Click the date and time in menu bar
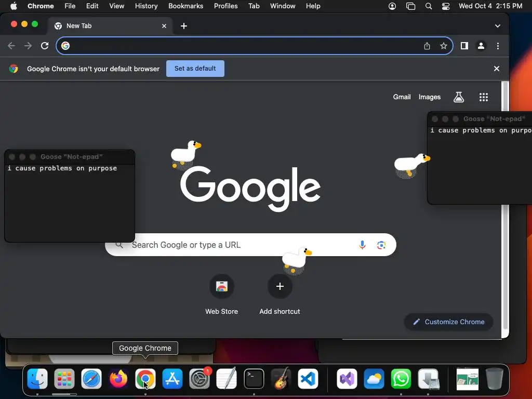Image resolution: width=532 pixels, height=399 pixels. [490, 6]
